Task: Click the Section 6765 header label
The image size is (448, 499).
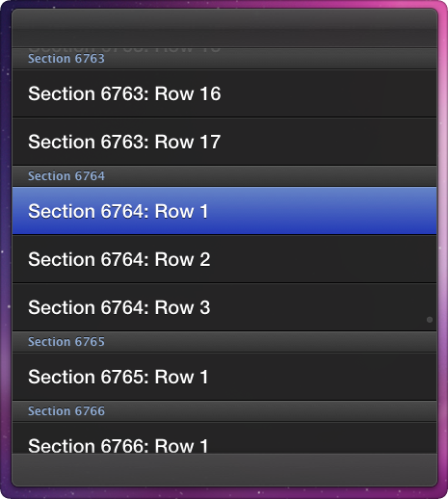Action: tap(66, 342)
